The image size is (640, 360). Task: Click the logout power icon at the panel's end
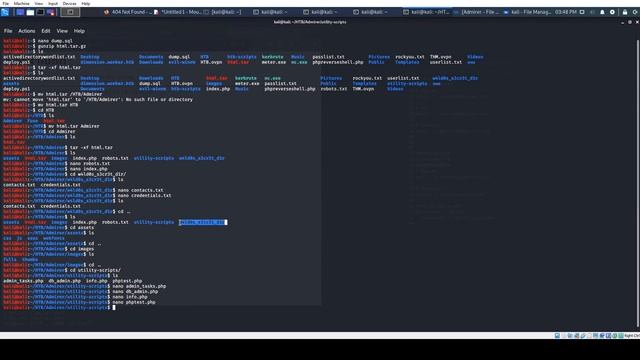tap(635, 12)
